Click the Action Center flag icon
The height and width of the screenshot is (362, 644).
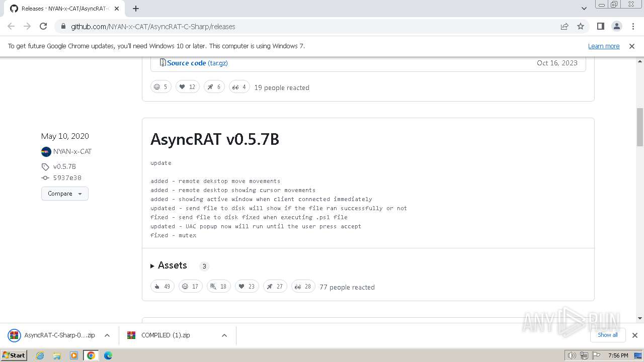(x=596, y=355)
